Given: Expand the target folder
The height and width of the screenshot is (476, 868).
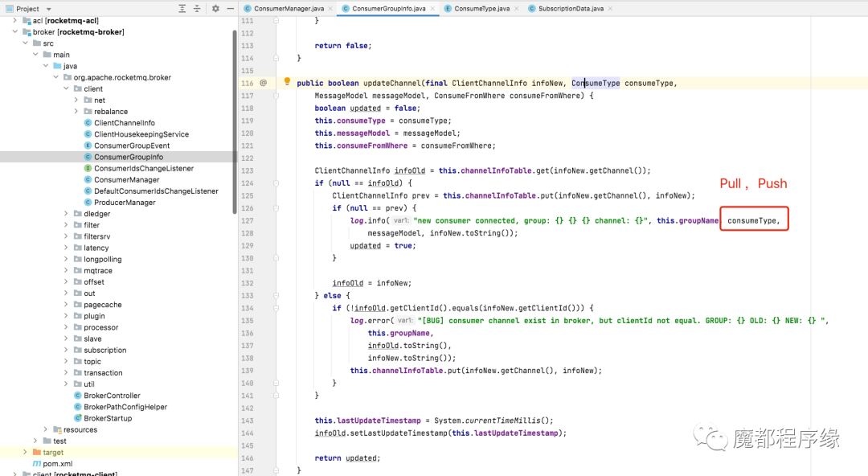Looking at the screenshot, I should (26, 452).
